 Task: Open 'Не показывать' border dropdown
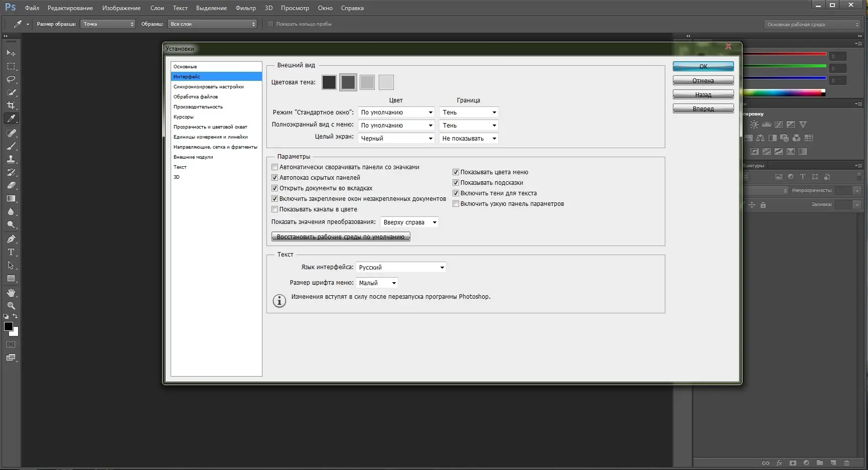[x=469, y=139]
